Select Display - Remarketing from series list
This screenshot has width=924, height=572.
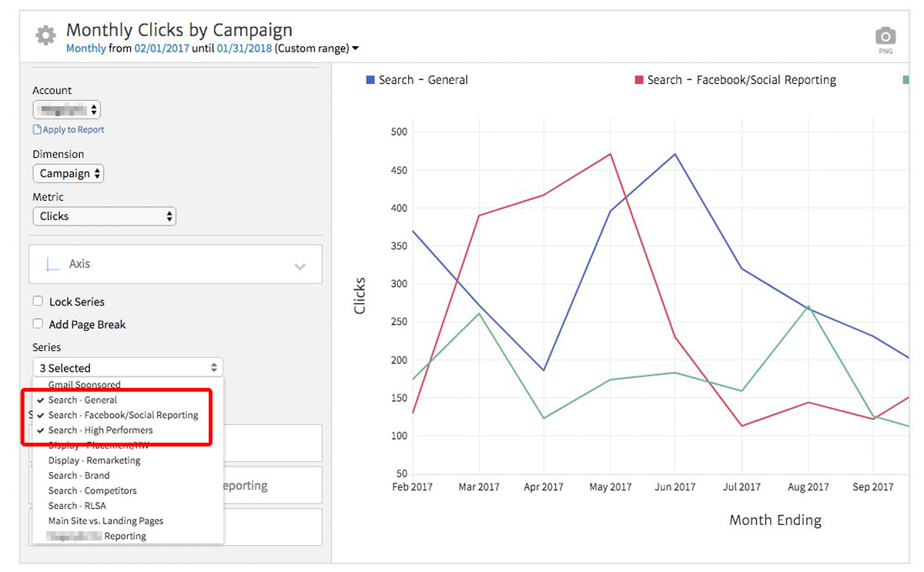coord(94,460)
